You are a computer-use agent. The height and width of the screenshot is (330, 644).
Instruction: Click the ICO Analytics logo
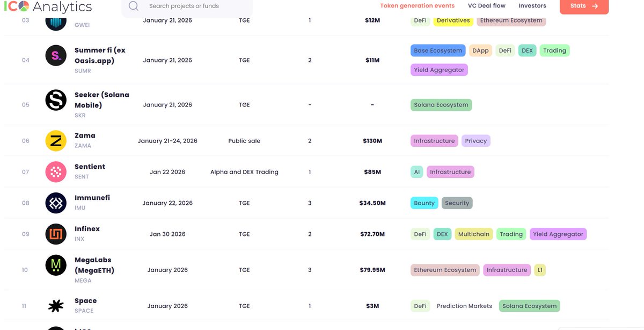(x=48, y=6)
